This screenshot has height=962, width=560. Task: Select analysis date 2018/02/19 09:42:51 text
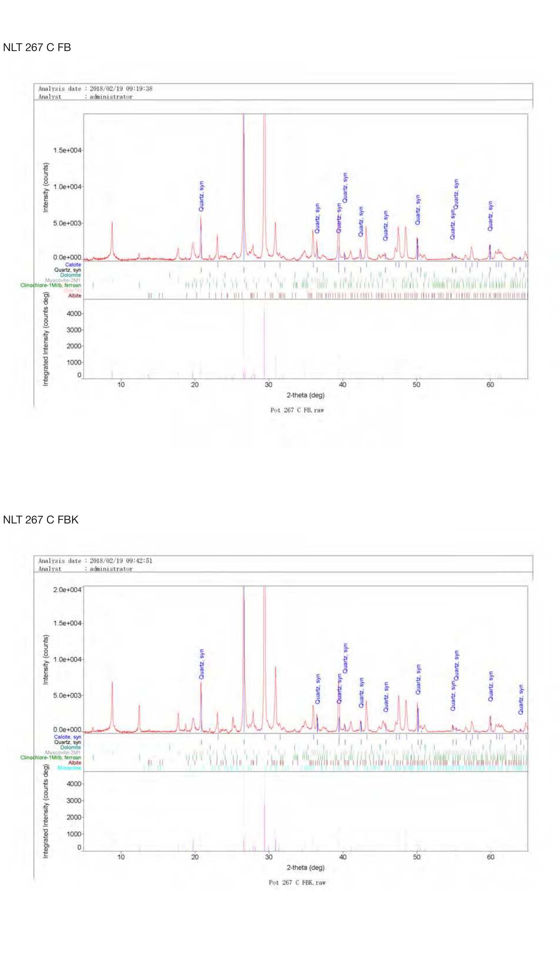121,561
